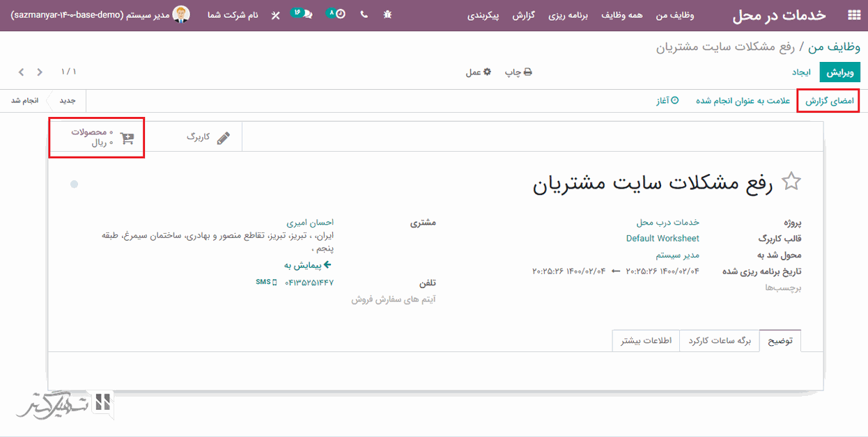This screenshot has width=868, height=437.
Task: Go to previous record arrow in pager
Action: point(40,72)
